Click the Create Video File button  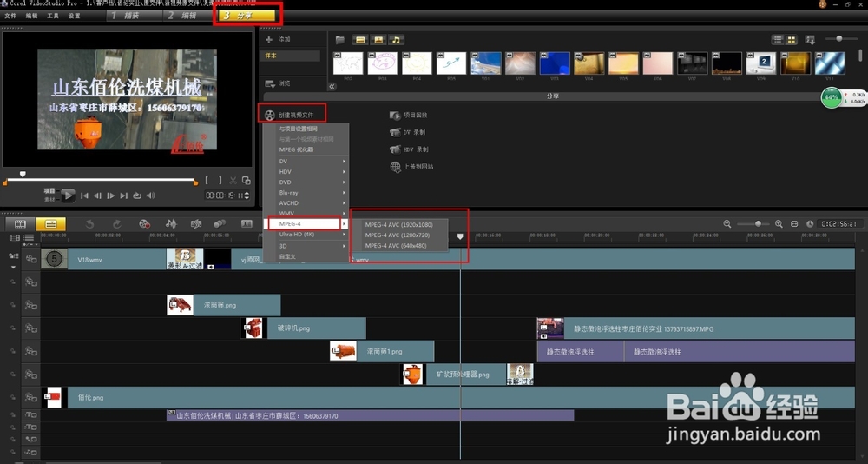point(295,114)
